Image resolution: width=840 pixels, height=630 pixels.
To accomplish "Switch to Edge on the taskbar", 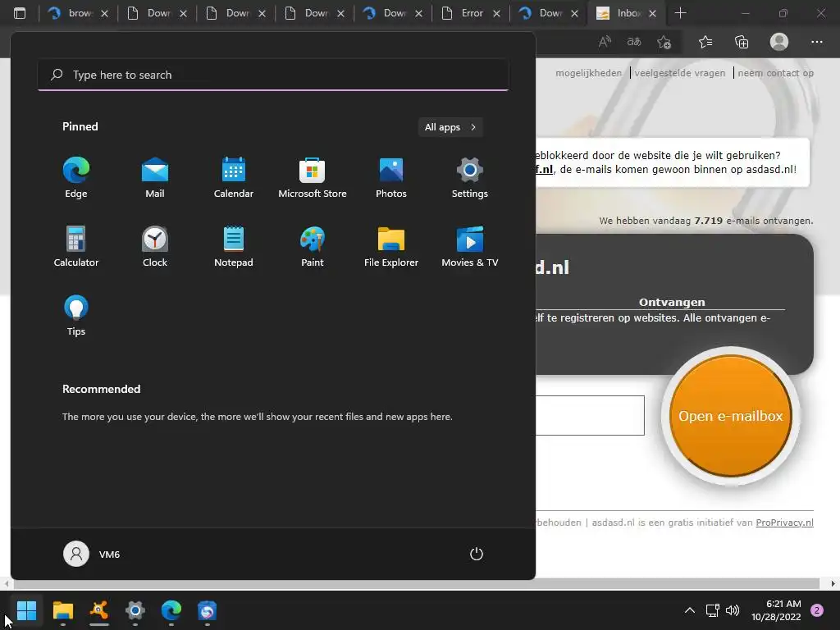I will 171,610.
